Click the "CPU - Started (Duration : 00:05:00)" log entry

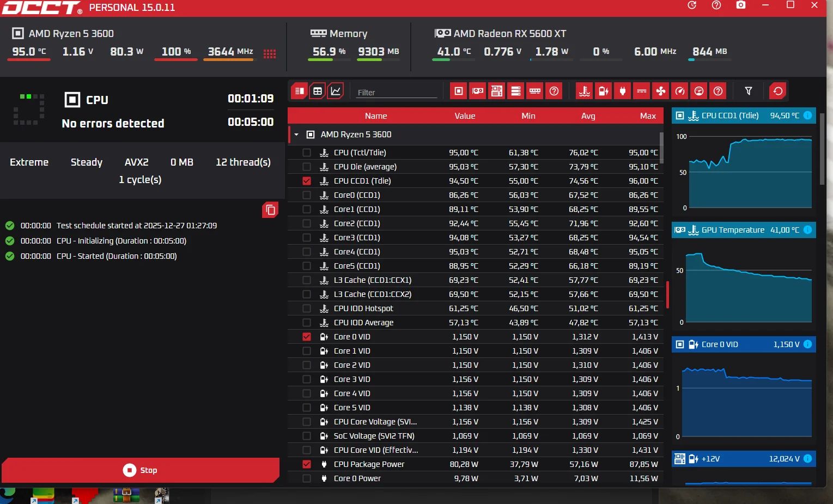117,256
